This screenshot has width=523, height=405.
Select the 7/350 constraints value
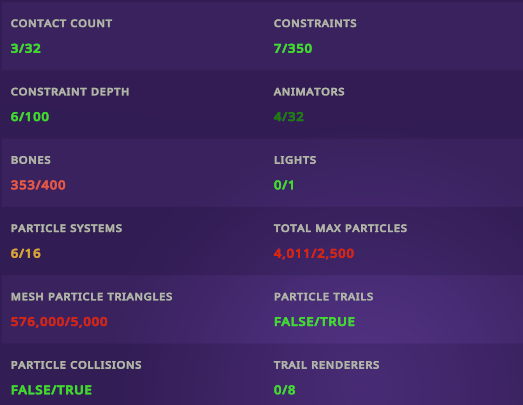[293, 48]
